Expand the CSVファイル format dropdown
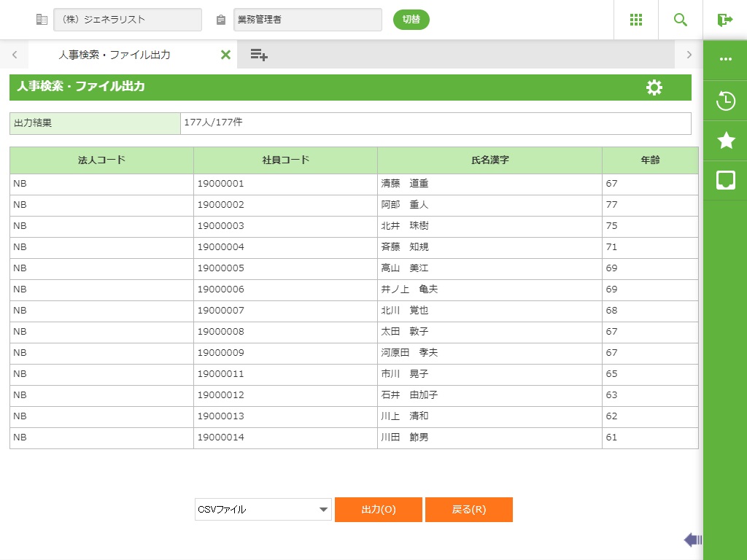The height and width of the screenshot is (560, 747). tap(263, 510)
